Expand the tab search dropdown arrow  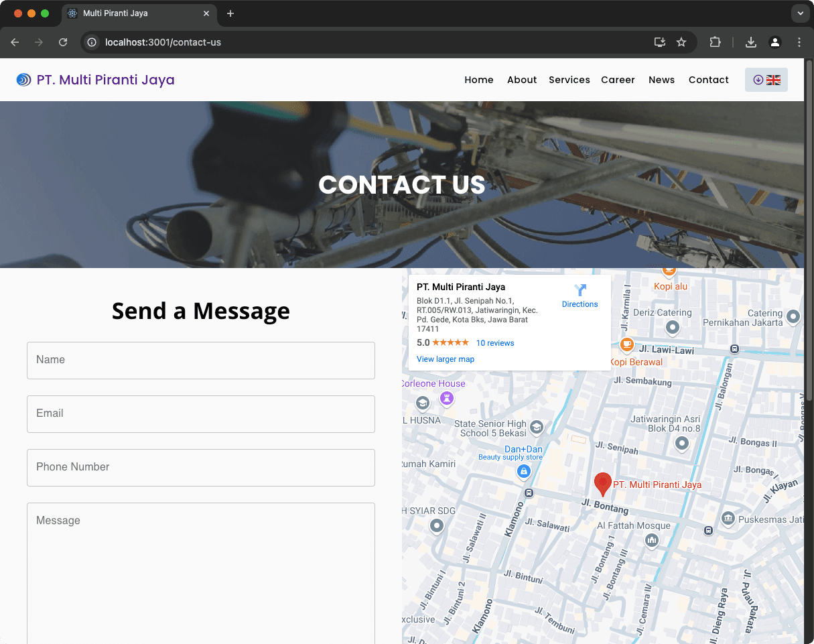click(x=800, y=13)
